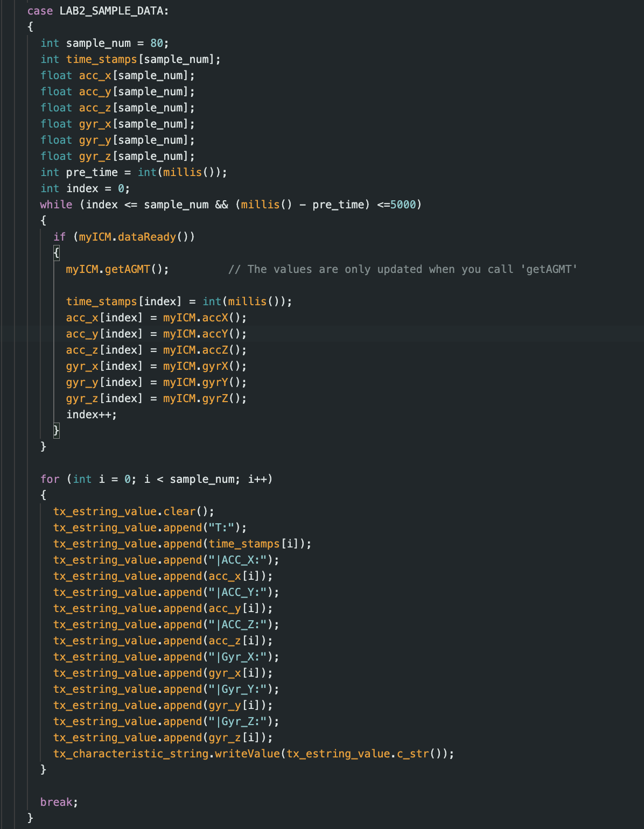The image size is (644, 829).
Task: Click the 5000 timeout value
Action: (x=403, y=205)
